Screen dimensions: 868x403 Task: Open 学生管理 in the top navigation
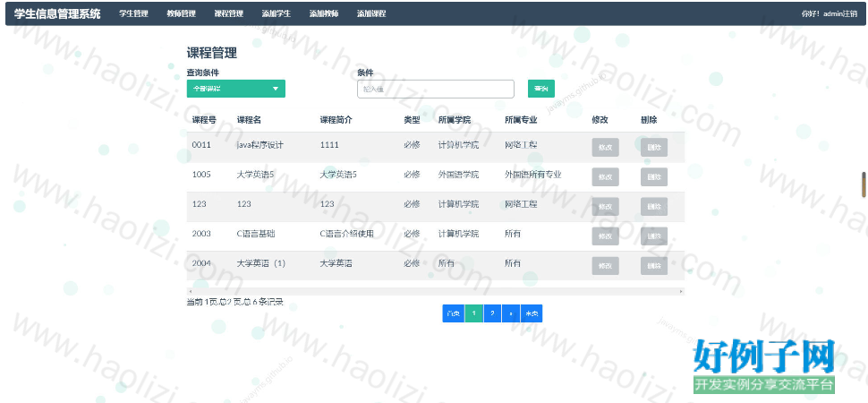pos(133,13)
